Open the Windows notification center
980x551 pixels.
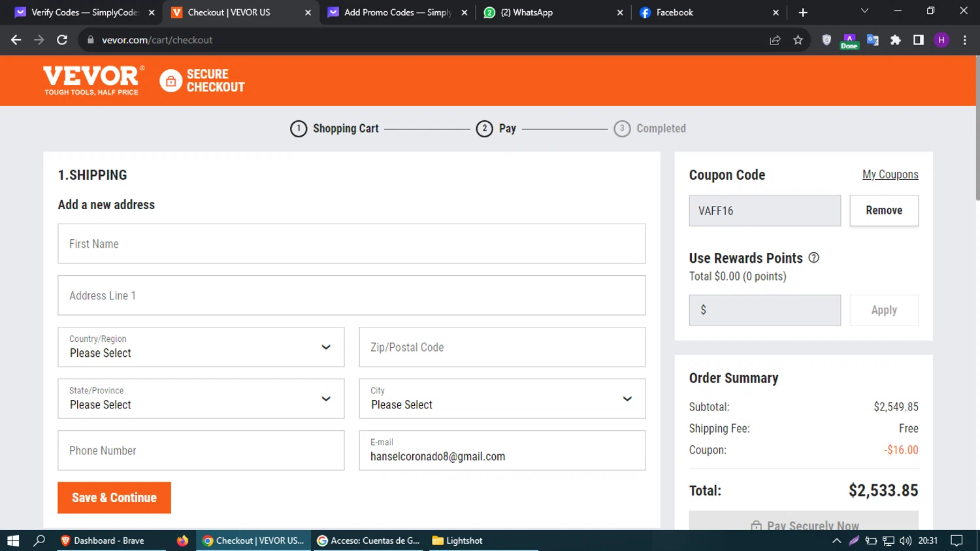point(957,541)
